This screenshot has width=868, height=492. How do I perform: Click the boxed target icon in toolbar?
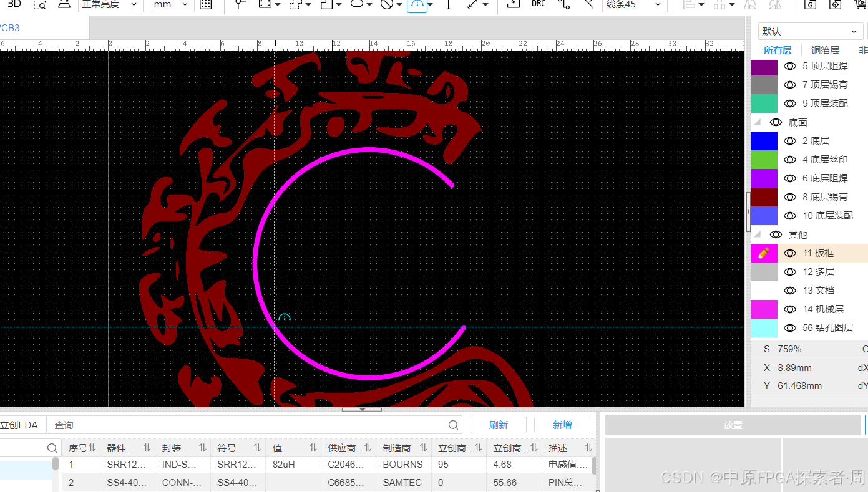[836, 4]
